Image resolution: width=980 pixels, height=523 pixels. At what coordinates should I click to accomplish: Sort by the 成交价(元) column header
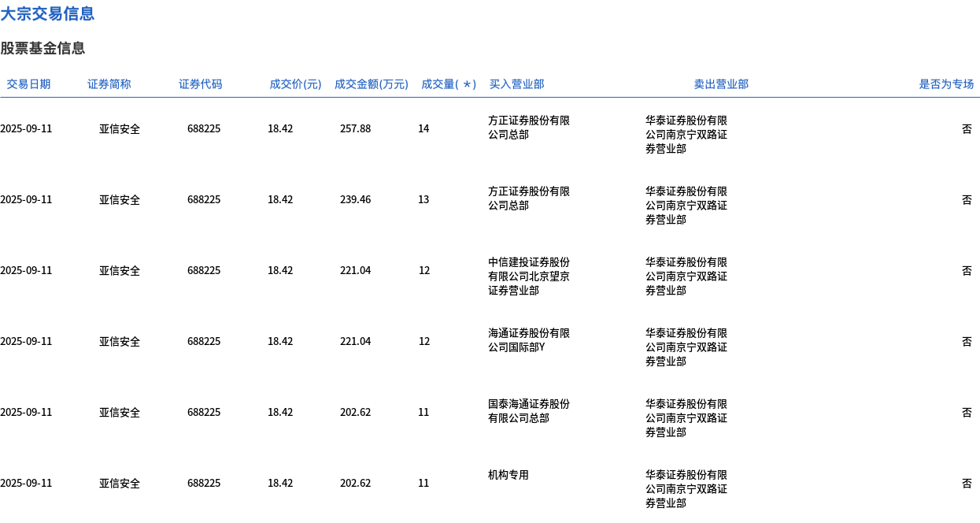point(295,84)
